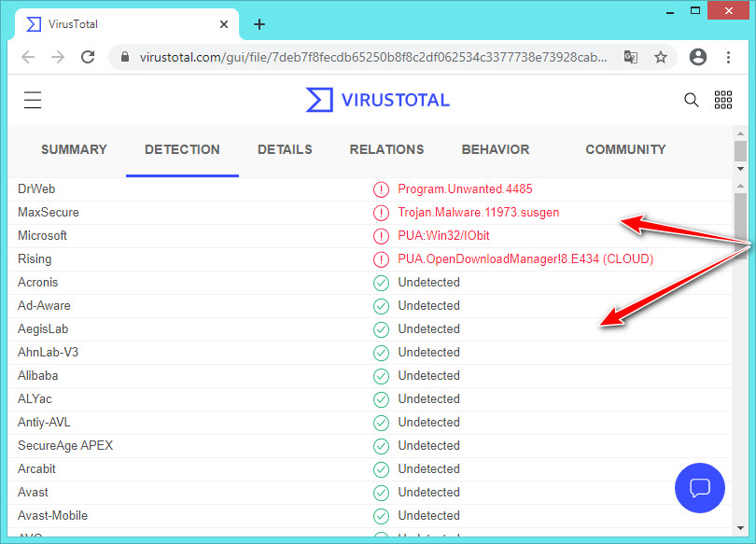Go back with the browser arrow
The image size is (756, 544).
click(28, 57)
